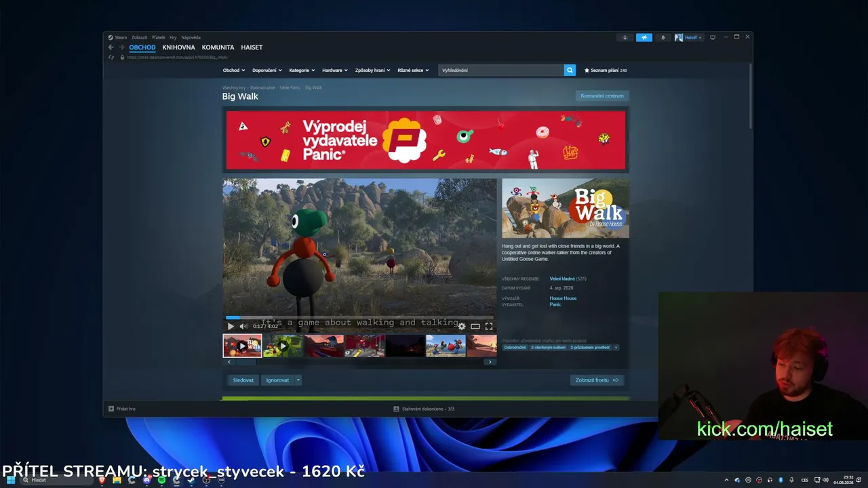Open the Hry menu
Image resolution: width=868 pixels, height=488 pixels.
coord(173,37)
